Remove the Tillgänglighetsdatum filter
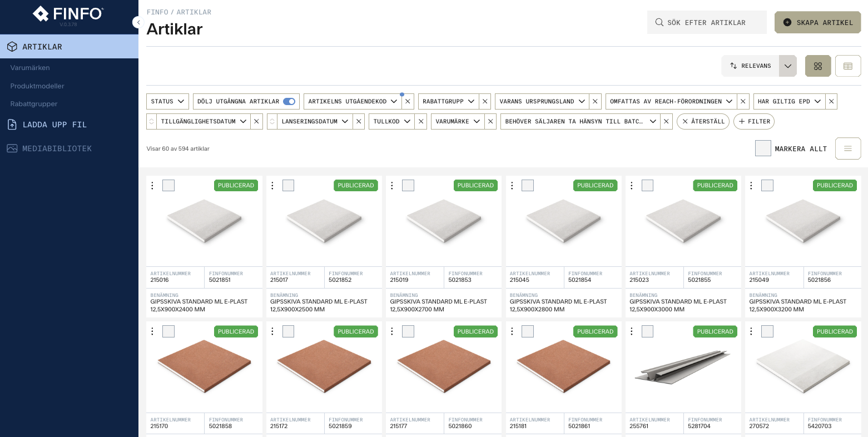Screen dimensions: 868x437 pos(256,121)
